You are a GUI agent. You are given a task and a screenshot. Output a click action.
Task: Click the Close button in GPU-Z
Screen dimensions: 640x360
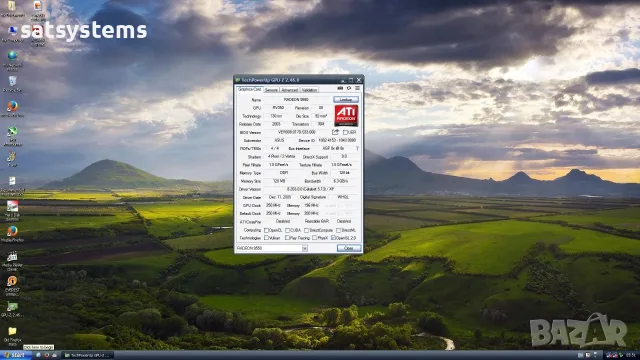tap(349, 248)
